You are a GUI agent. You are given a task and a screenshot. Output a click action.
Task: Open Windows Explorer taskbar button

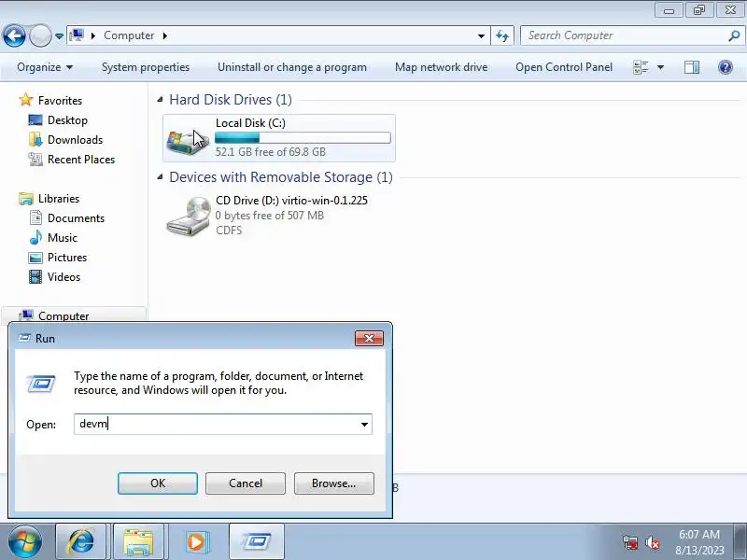(138, 542)
